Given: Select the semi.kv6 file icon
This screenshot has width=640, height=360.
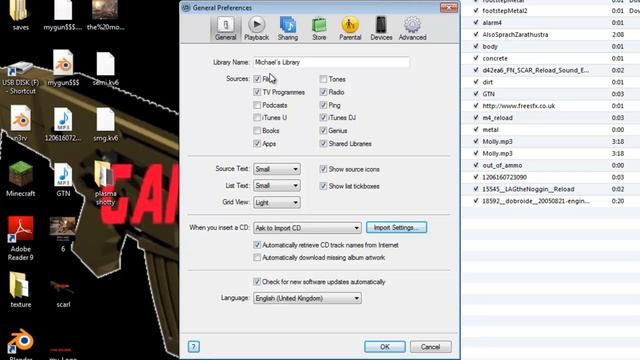Looking at the screenshot, I should 105,69.
